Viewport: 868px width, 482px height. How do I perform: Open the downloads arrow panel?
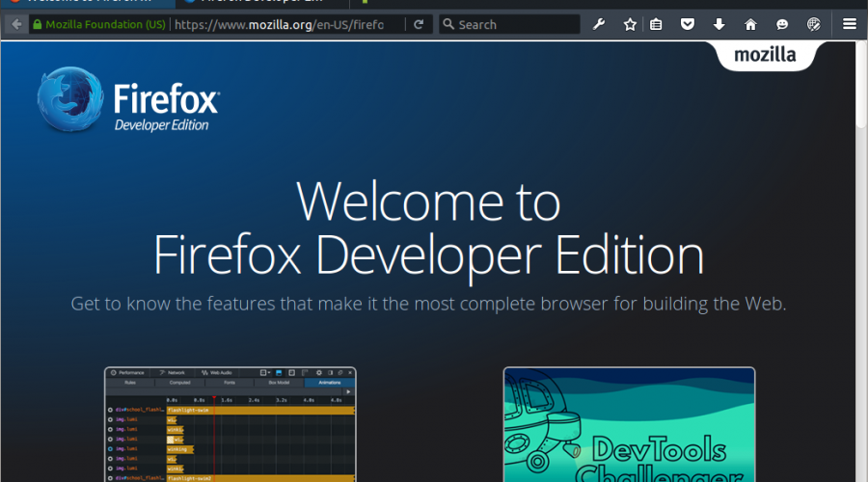pos(719,24)
